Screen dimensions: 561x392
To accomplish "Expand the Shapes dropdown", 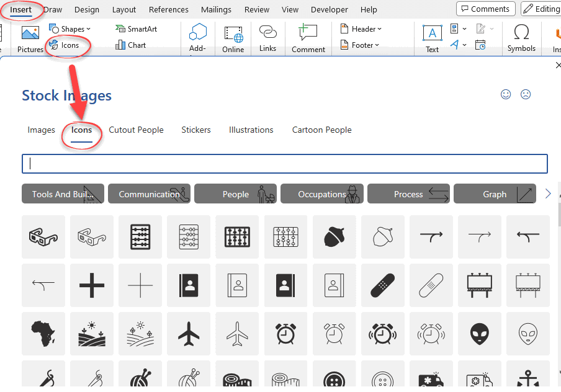I will [x=70, y=29].
